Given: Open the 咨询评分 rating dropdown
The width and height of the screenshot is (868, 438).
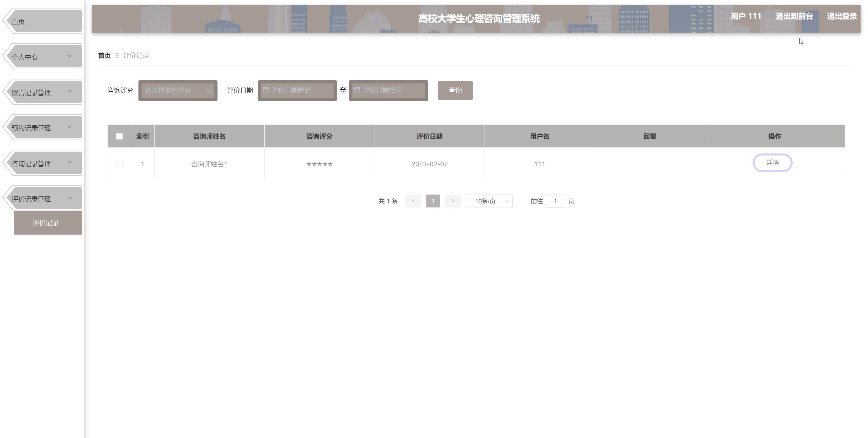Looking at the screenshot, I should [x=178, y=90].
